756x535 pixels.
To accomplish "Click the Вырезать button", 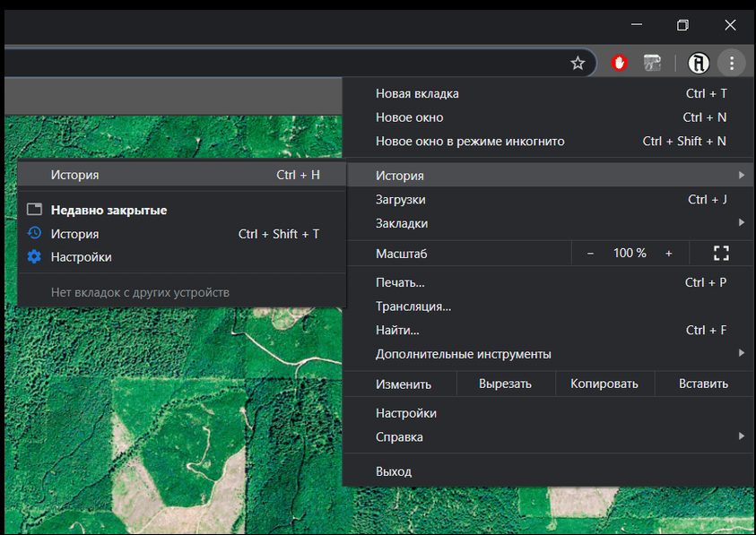I will click(x=505, y=384).
